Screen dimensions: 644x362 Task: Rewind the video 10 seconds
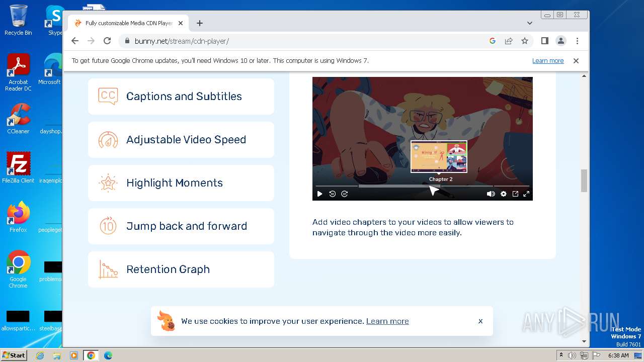[x=332, y=194]
